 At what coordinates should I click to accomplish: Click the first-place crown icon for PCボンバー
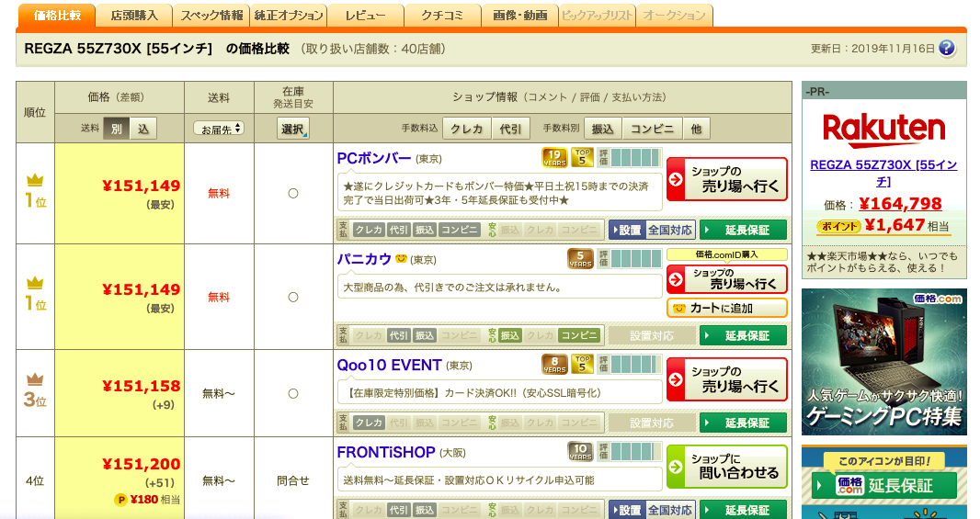click(35, 180)
